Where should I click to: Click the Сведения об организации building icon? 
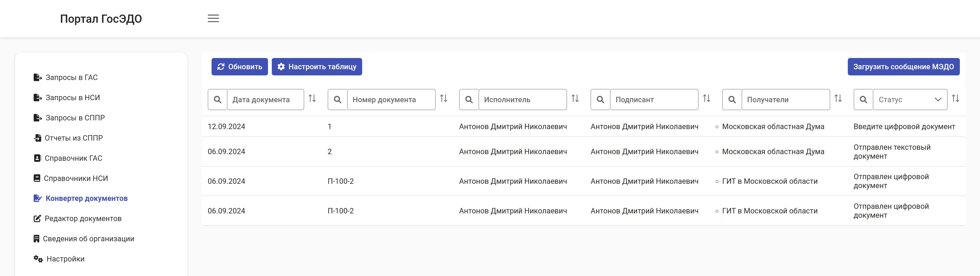coord(36,239)
